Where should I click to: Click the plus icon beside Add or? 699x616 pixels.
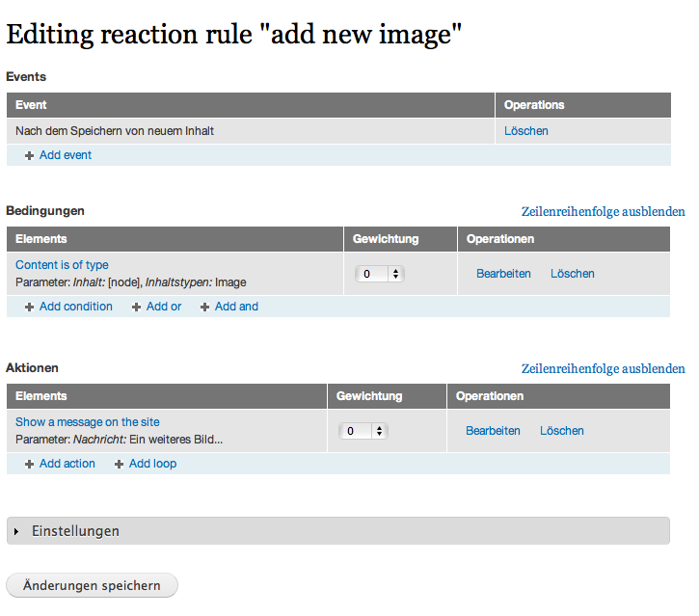coord(137,308)
